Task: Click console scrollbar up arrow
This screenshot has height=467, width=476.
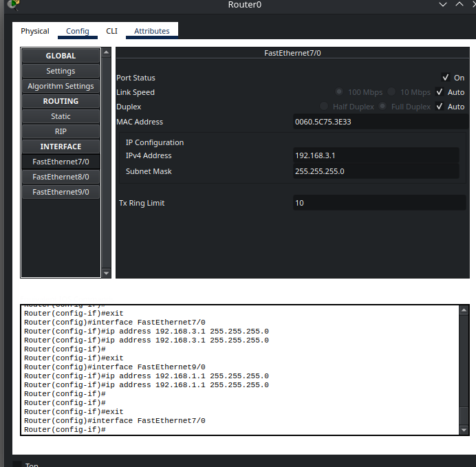Action: [x=464, y=311]
